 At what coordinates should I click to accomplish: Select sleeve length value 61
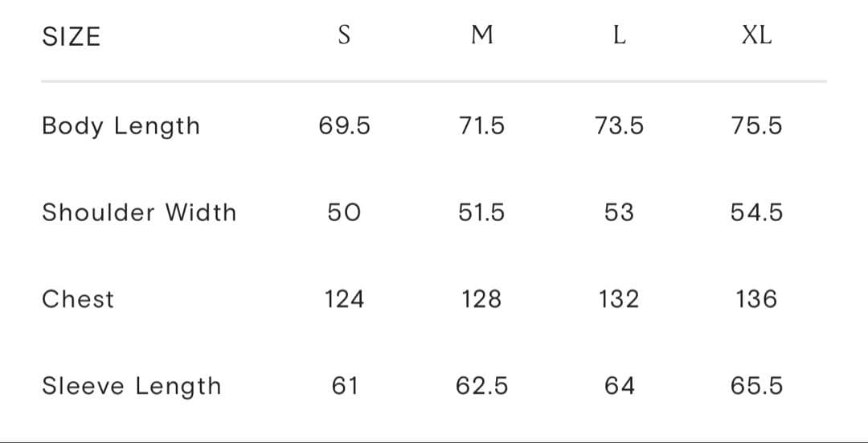pos(344,386)
